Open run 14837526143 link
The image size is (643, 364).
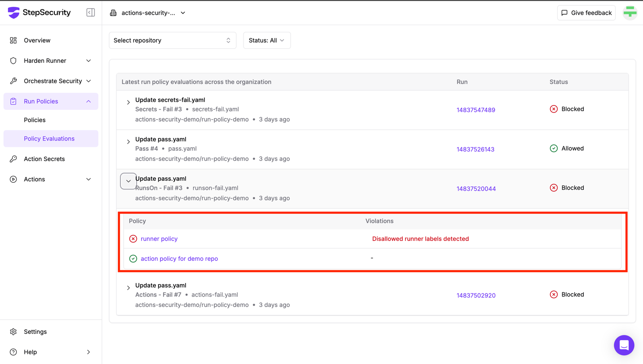pyautogui.click(x=475, y=149)
